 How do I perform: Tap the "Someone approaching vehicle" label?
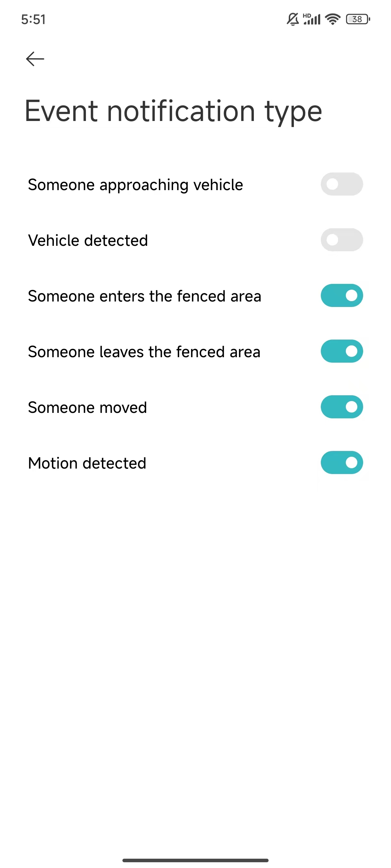135,185
